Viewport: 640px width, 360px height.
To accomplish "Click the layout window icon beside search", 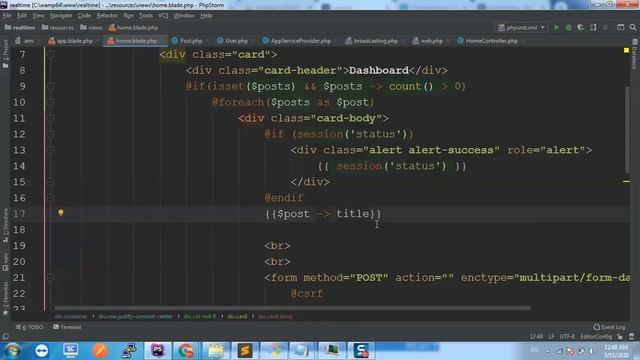I will click(620, 27).
